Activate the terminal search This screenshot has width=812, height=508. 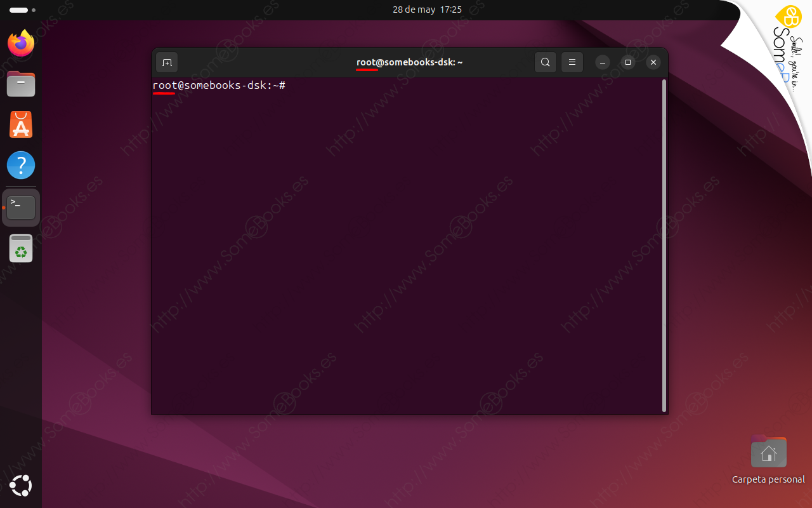click(545, 62)
